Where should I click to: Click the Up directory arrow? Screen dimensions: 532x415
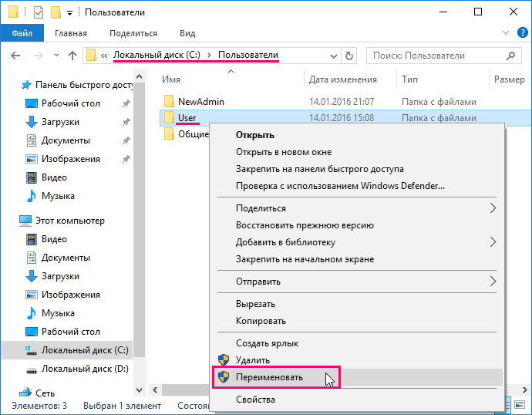click(x=72, y=56)
